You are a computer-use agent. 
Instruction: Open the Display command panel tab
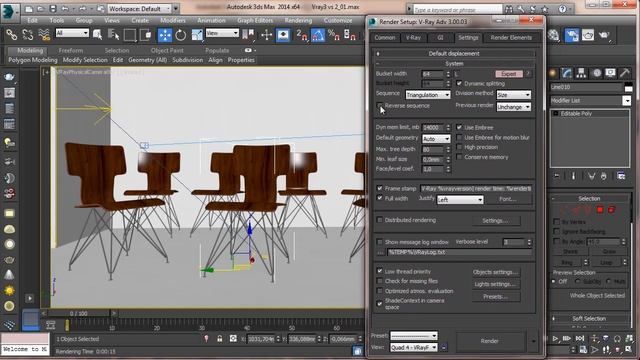(611, 73)
